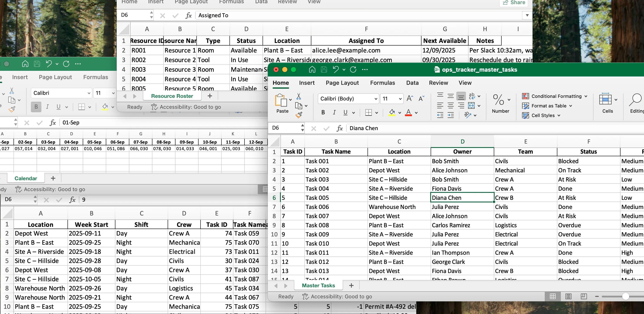Image resolution: width=644 pixels, height=314 pixels.
Task: Open Calibri (Body) font dropdown
Action: tap(376, 99)
